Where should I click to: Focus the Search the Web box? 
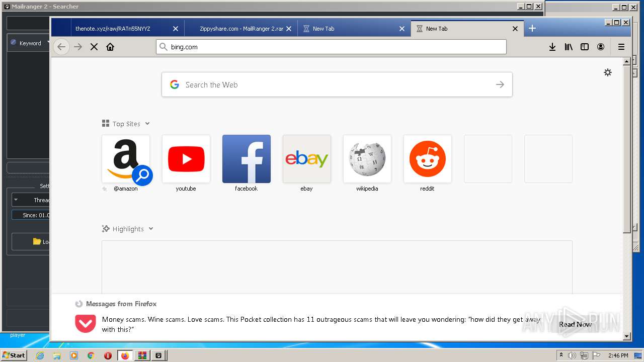(337, 84)
